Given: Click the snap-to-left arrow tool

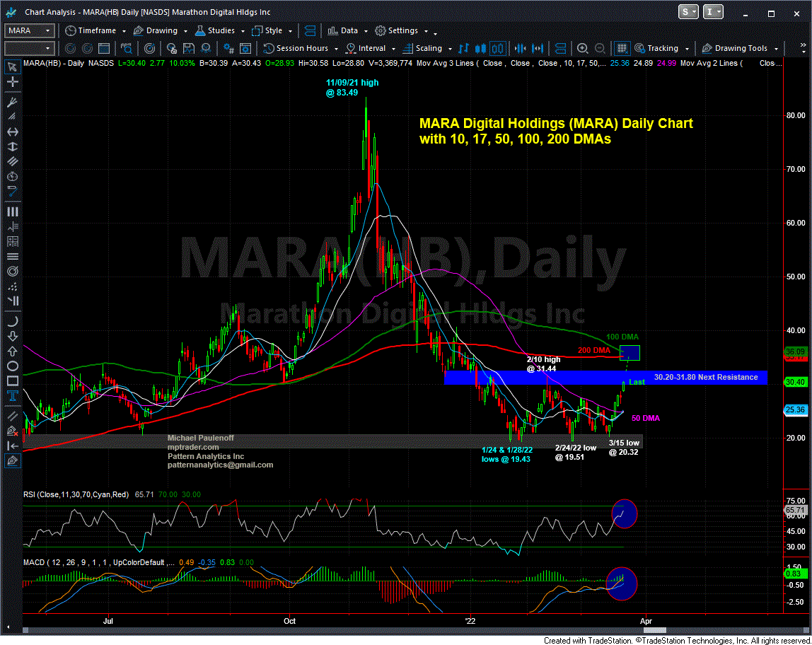Looking at the screenshot, I should [x=13, y=446].
